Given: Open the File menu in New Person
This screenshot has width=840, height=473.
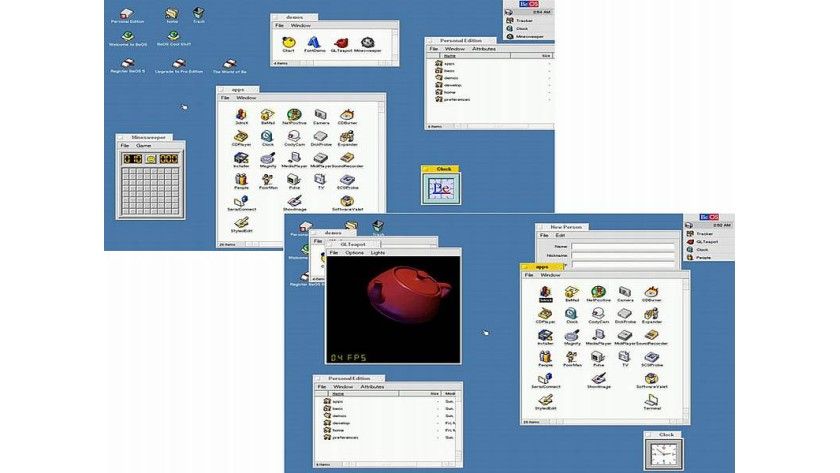Looking at the screenshot, I should (544, 235).
